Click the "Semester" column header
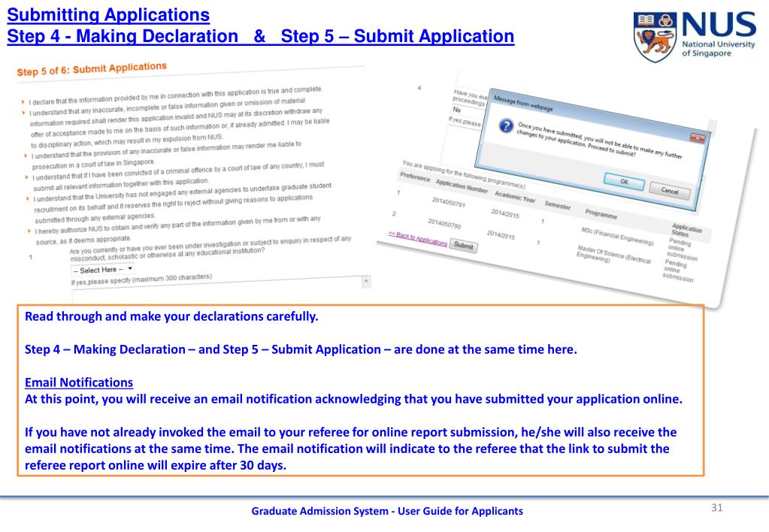Viewport: 769px width, 532px height. 558,205
